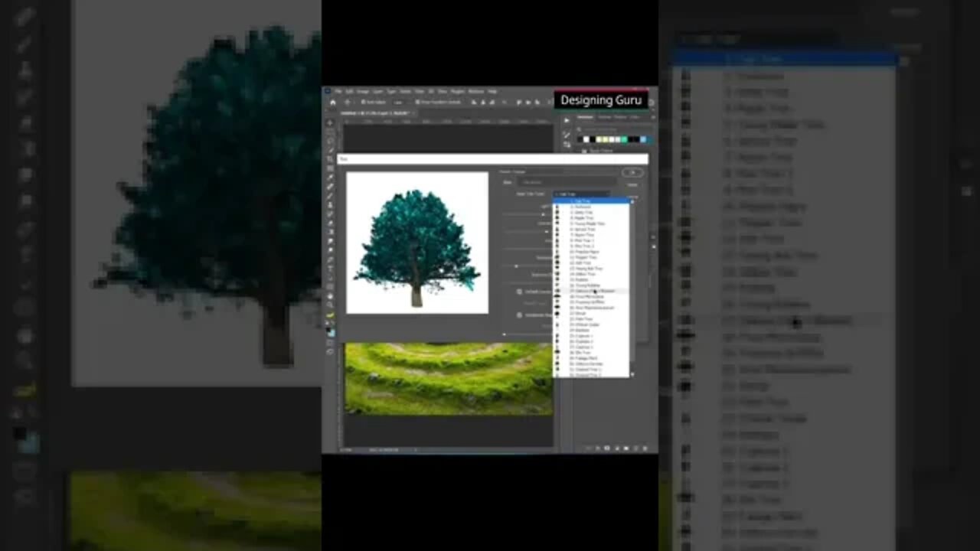Switch to the Swatches panel tab
980x551 pixels.
point(585,117)
